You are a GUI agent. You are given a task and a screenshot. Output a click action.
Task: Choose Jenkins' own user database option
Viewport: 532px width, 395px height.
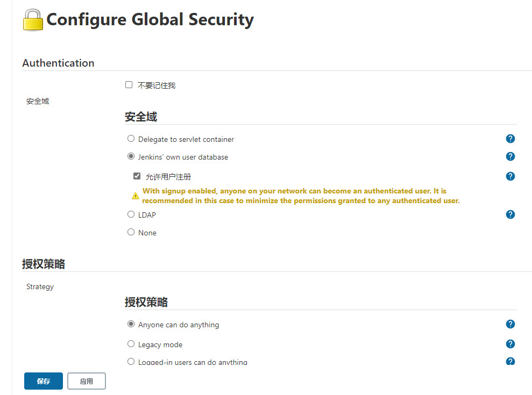131,156
